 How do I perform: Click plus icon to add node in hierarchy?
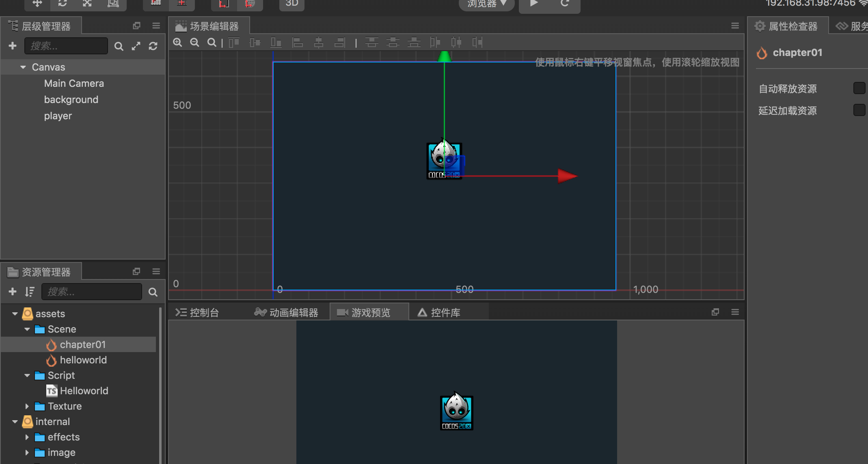pos(13,46)
